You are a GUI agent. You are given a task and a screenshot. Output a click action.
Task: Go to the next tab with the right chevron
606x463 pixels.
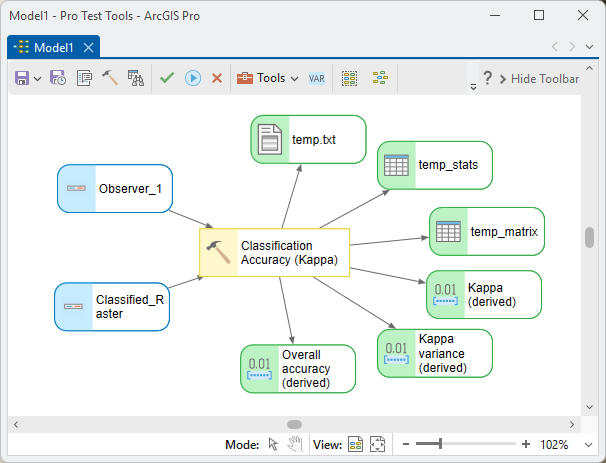click(x=572, y=47)
